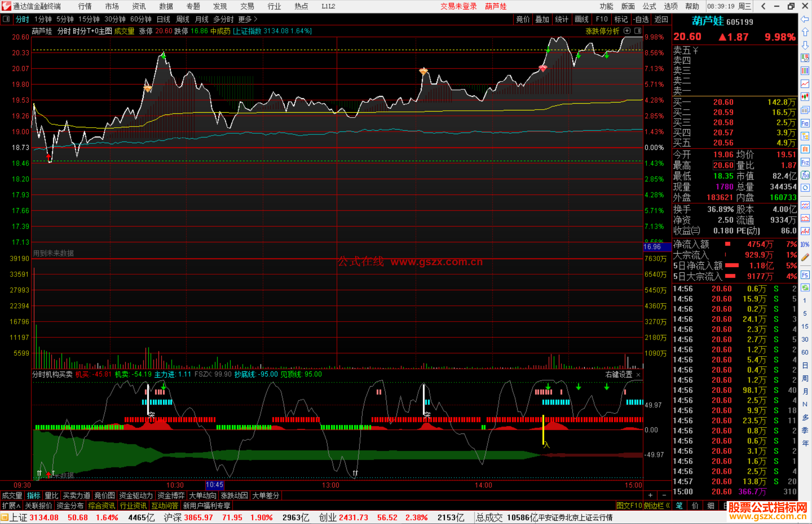Click the blue left arrow sidebar icon

805,19
